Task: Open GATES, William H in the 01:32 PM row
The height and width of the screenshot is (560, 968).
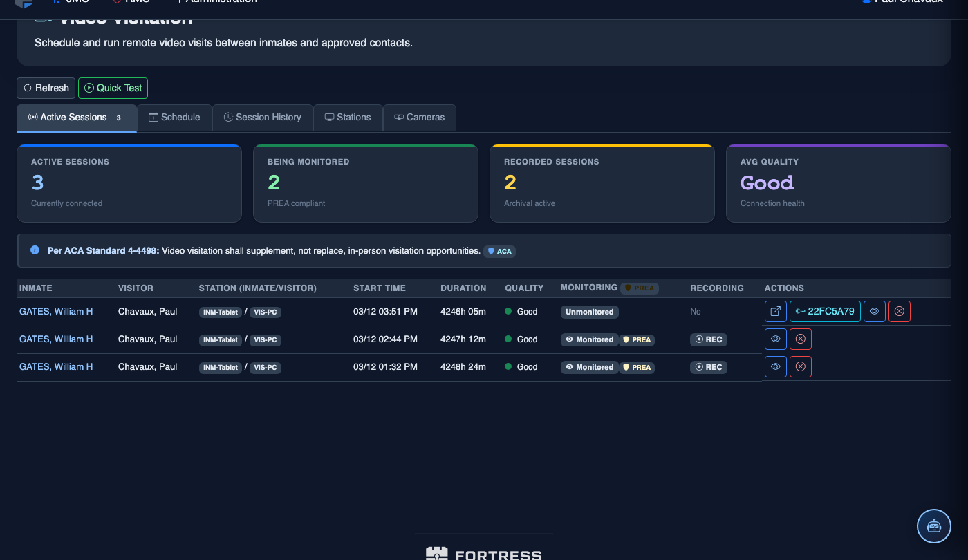Action: 56,367
